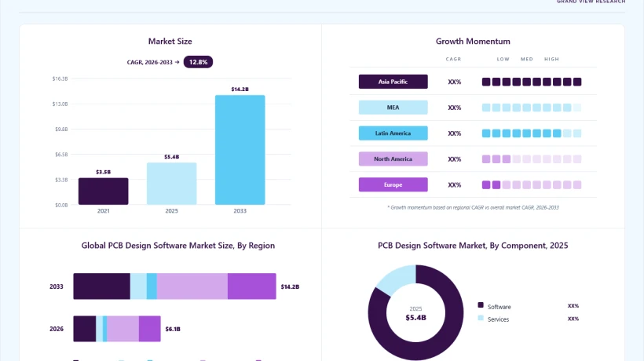Viewport: 644px width, 361px height.
Task: Select the North America region label
Action: 393,159
